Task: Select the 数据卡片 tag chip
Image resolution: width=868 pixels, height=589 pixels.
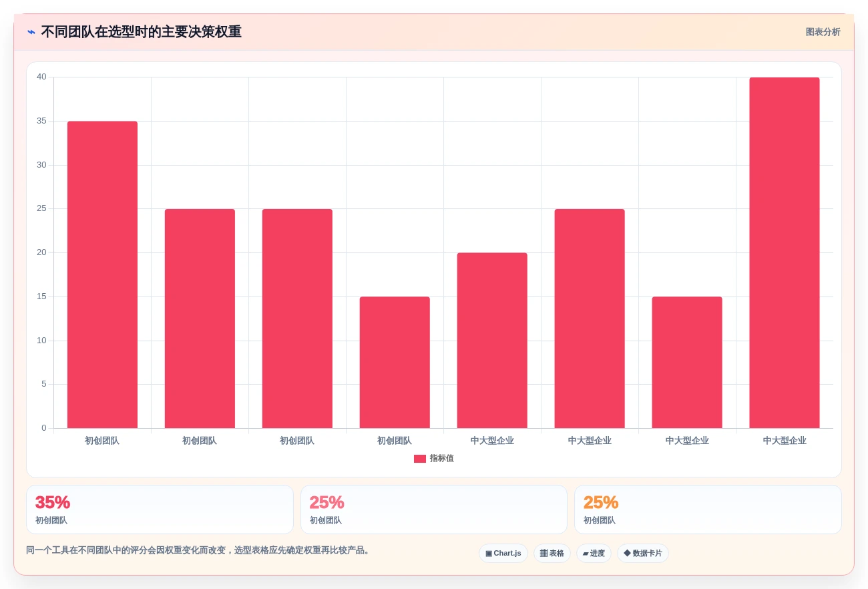Action: point(642,554)
